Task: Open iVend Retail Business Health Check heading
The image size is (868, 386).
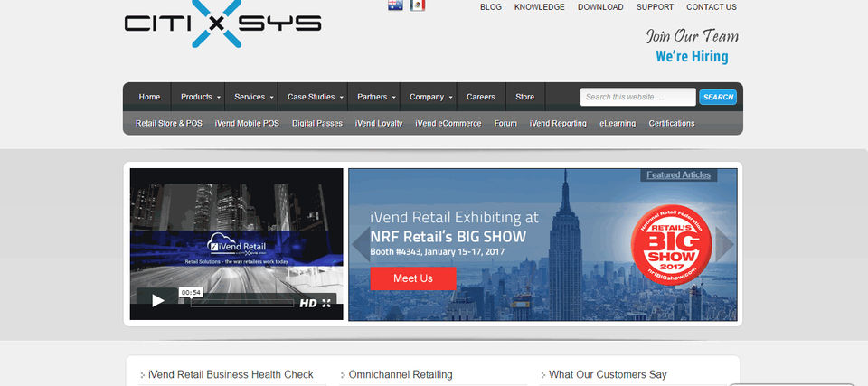Action: [x=231, y=374]
